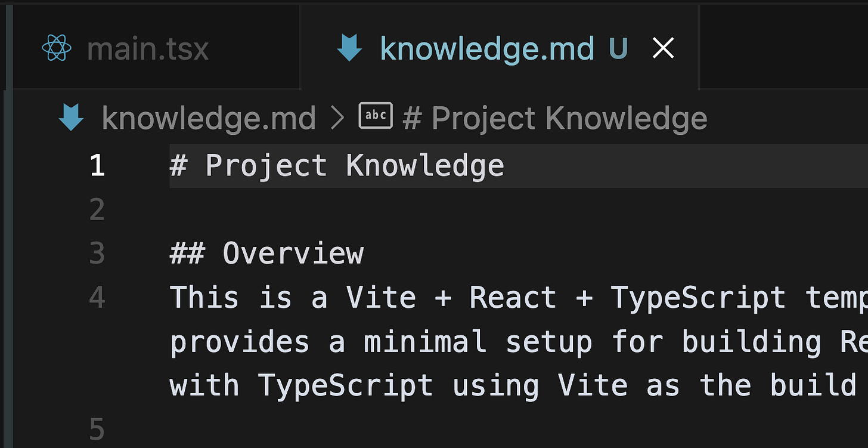
Task: Click the React icon on main.tsx tab
Action: pyautogui.click(x=57, y=48)
